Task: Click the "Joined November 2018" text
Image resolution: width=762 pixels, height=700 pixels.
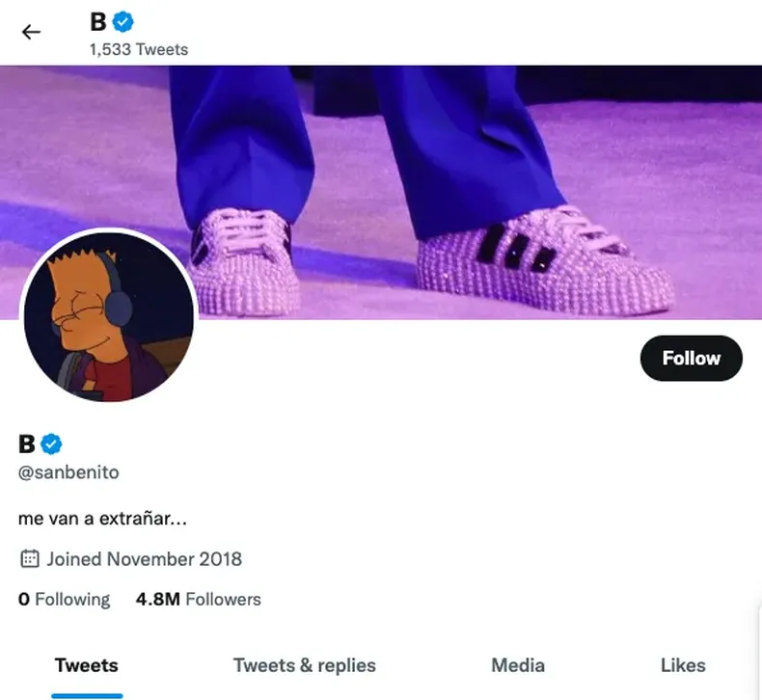Action: tap(144, 558)
